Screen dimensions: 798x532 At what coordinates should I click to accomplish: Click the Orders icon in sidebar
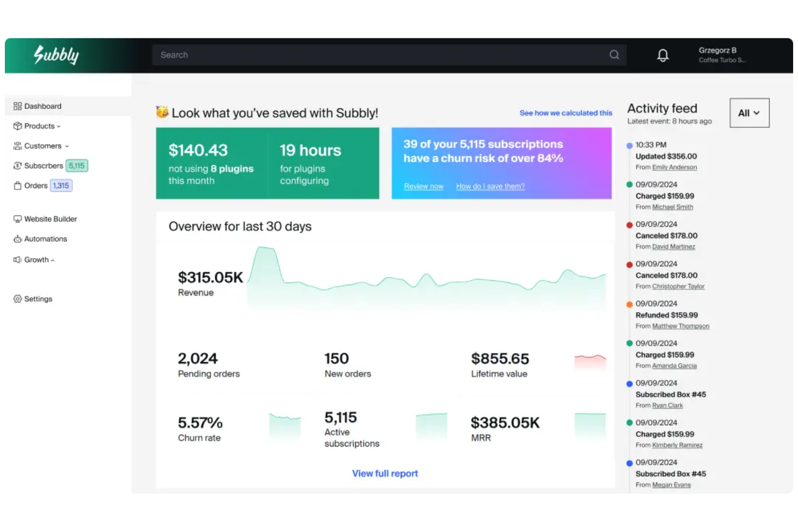tap(17, 185)
